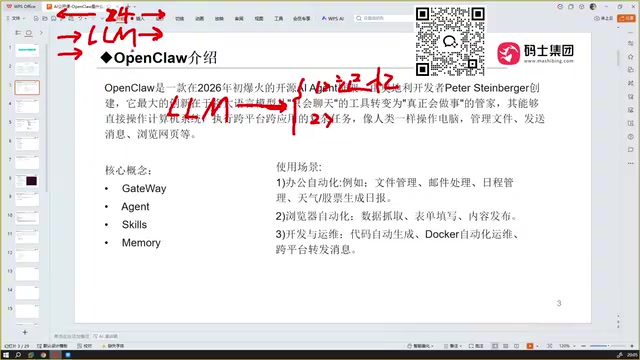Select slide 5 thumbnail
The width and height of the screenshot is (640, 360).
coord(27,125)
